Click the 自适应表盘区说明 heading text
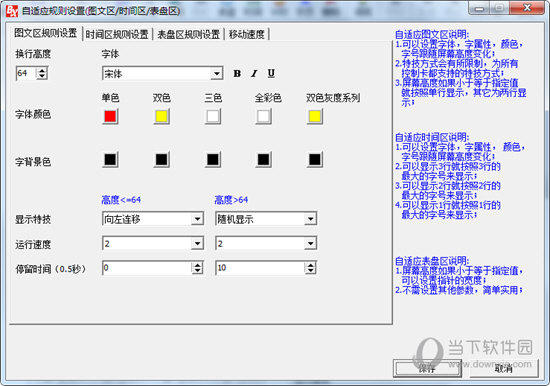Viewport: 550px width, 386px height. point(432,261)
